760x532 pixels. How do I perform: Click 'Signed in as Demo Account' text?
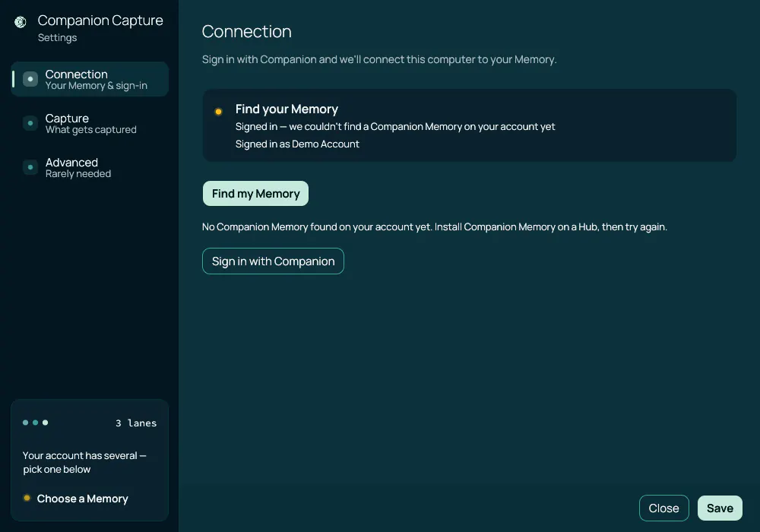[x=297, y=144]
